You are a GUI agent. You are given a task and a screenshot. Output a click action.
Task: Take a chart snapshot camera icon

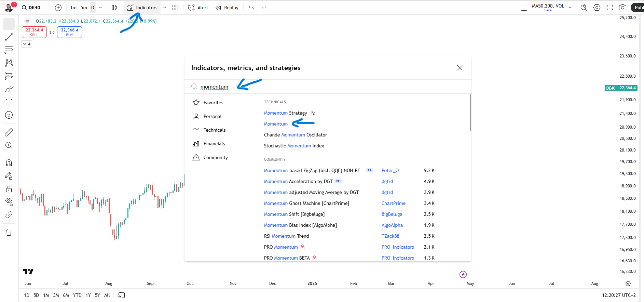pos(623,8)
